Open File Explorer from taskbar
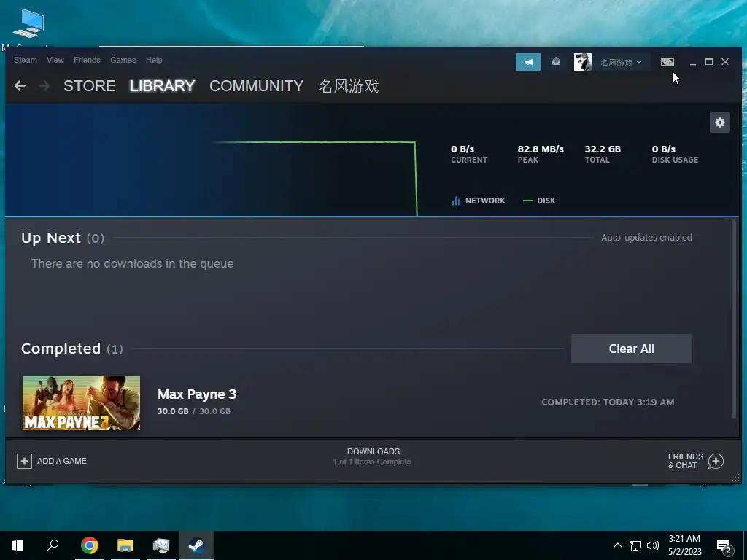This screenshot has height=560, width=747. coord(125,545)
